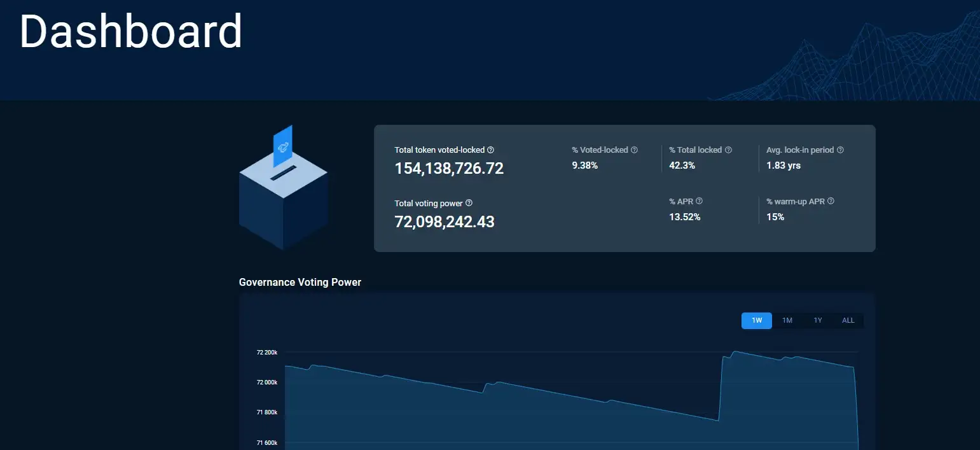This screenshot has width=980, height=450.
Task: Click help icon beside Total token voted-locked
Action: tap(490, 150)
